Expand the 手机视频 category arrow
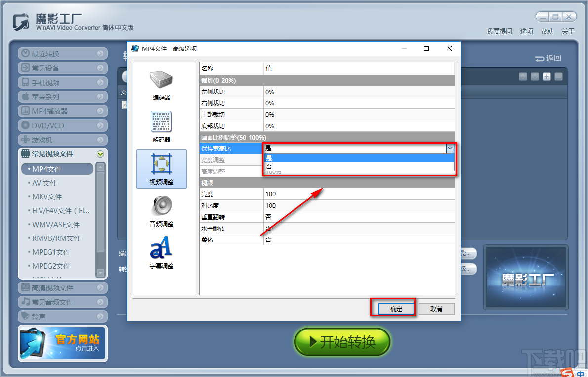 pyautogui.click(x=100, y=82)
